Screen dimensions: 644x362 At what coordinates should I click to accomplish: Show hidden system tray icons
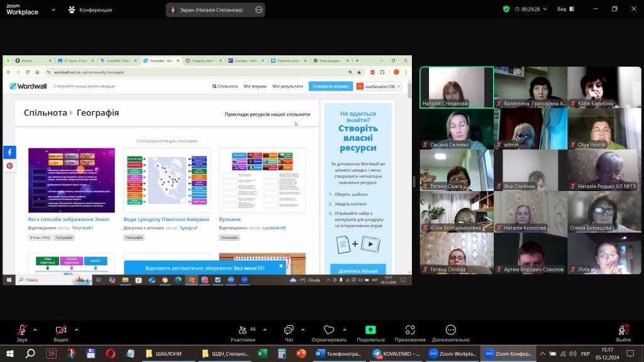543,354
